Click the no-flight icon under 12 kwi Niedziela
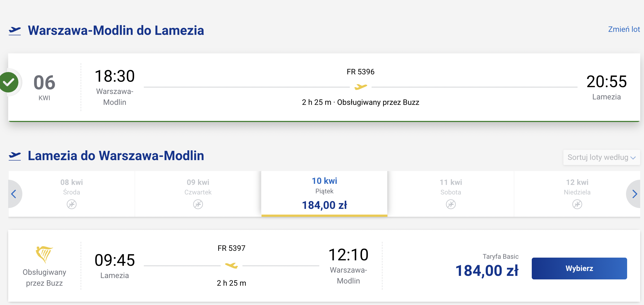Screen dimensions: 644x305 click(577, 204)
